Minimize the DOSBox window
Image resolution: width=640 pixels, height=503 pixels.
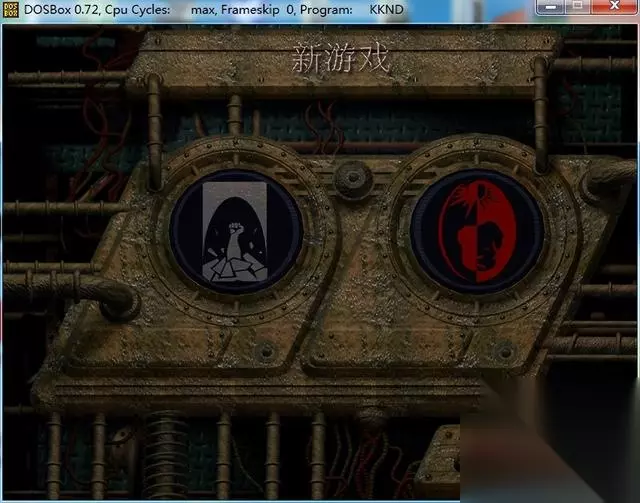tap(550, 7)
